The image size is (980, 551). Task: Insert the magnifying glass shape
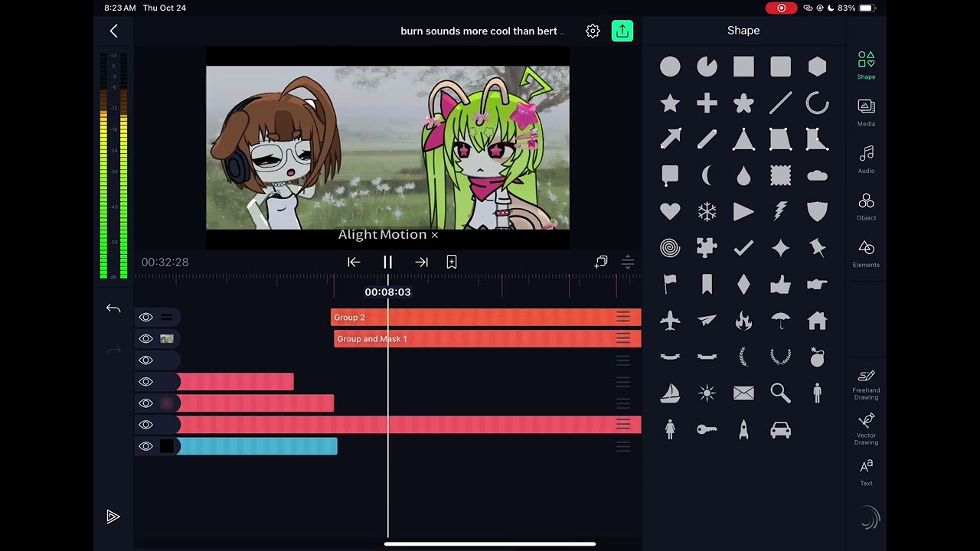(x=780, y=393)
